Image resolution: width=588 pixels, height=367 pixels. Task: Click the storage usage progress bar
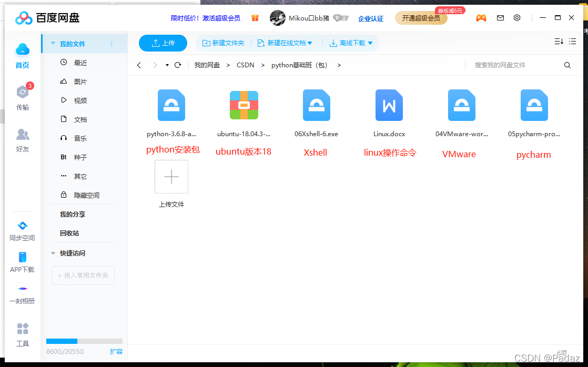84,341
